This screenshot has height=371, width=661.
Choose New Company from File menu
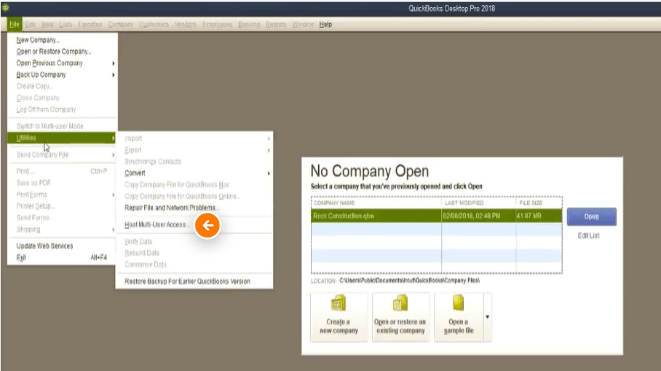click(x=38, y=40)
